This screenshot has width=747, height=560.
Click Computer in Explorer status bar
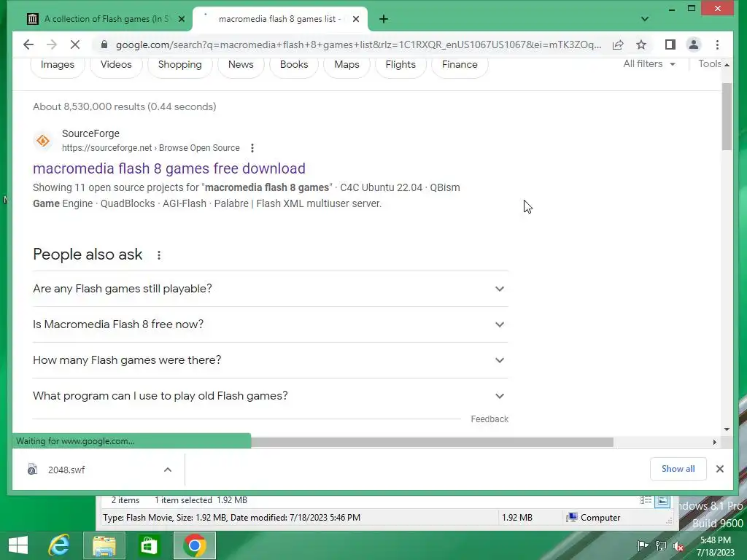pos(593,518)
